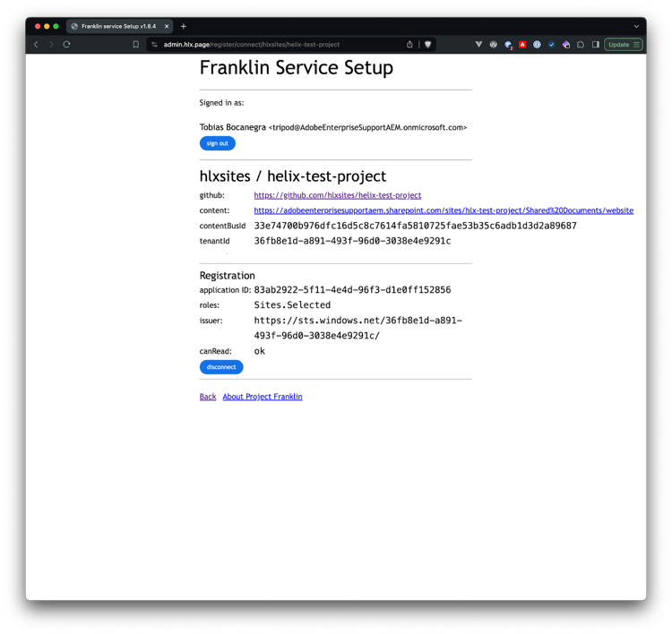
Task: Open a new tab with plus button
Action: tap(184, 26)
